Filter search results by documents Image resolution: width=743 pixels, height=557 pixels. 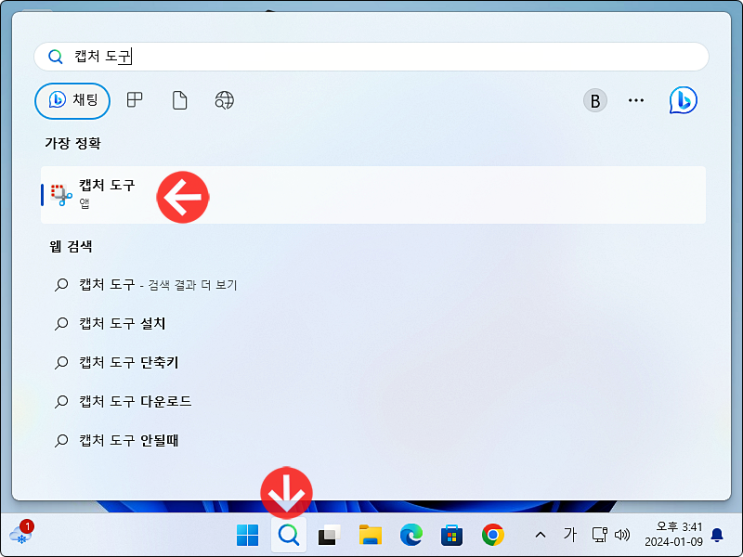tap(180, 100)
